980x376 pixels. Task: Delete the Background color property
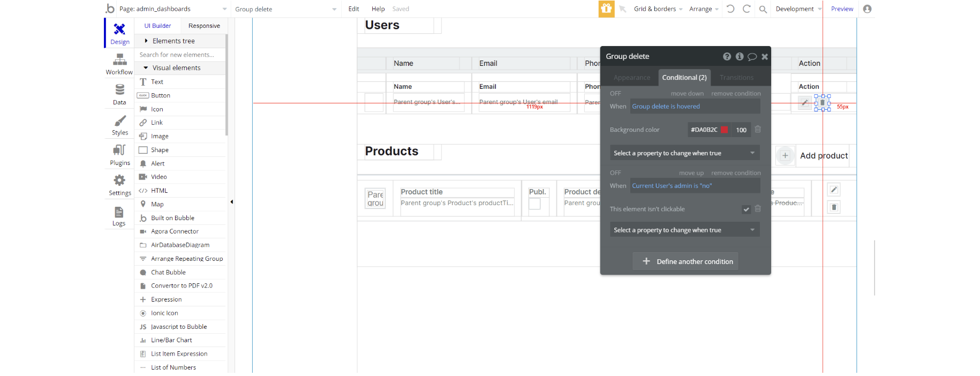tap(758, 130)
